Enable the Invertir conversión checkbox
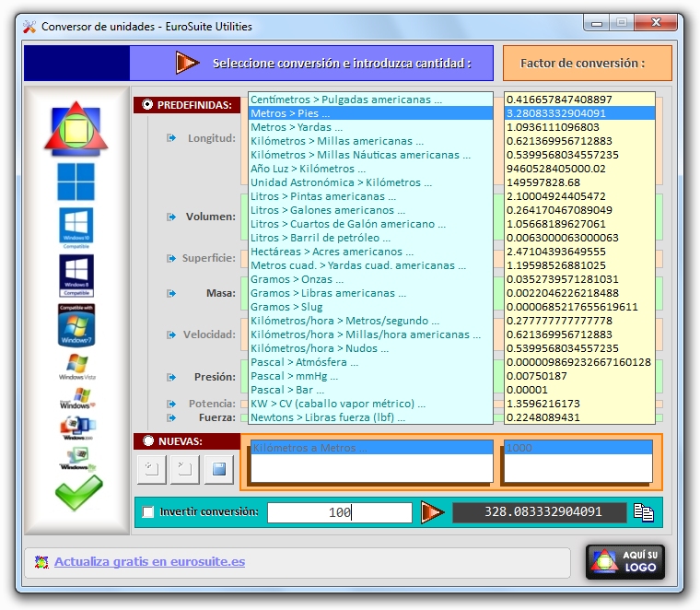 pyautogui.click(x=148, y=512)
